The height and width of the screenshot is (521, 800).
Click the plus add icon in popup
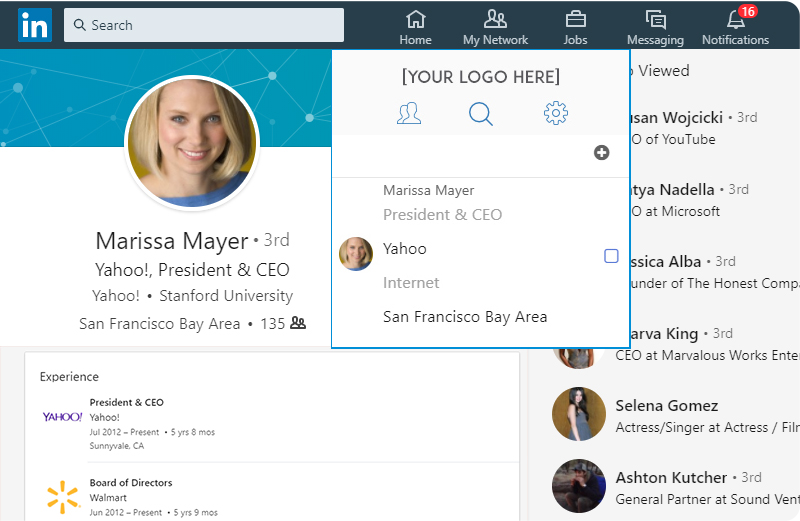coord(602,152)
